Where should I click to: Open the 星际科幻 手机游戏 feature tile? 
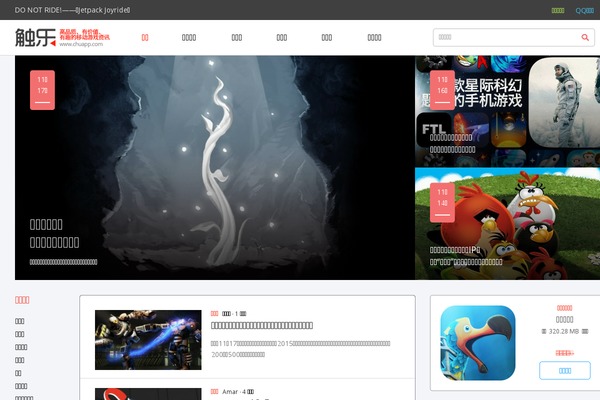click(x=507, y=111)
